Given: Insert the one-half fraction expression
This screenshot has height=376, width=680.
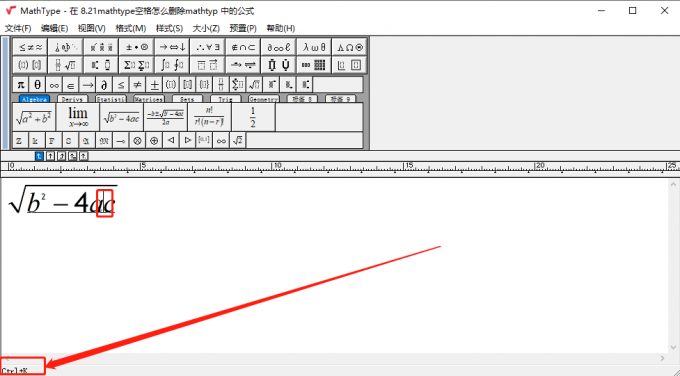Looking at the screenshot, I should click(253, 118).
